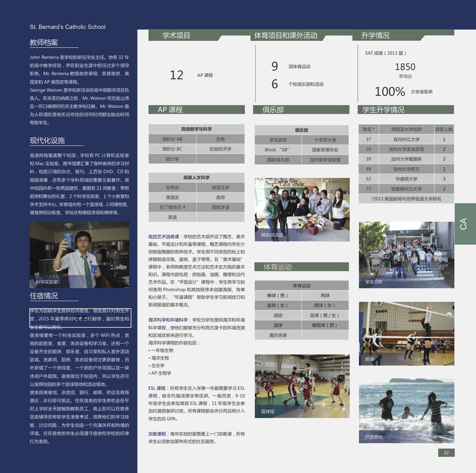Click the 加州大学戴维斯 row name
The height and width of the screenshot is (473, 476).
point(406,159)
